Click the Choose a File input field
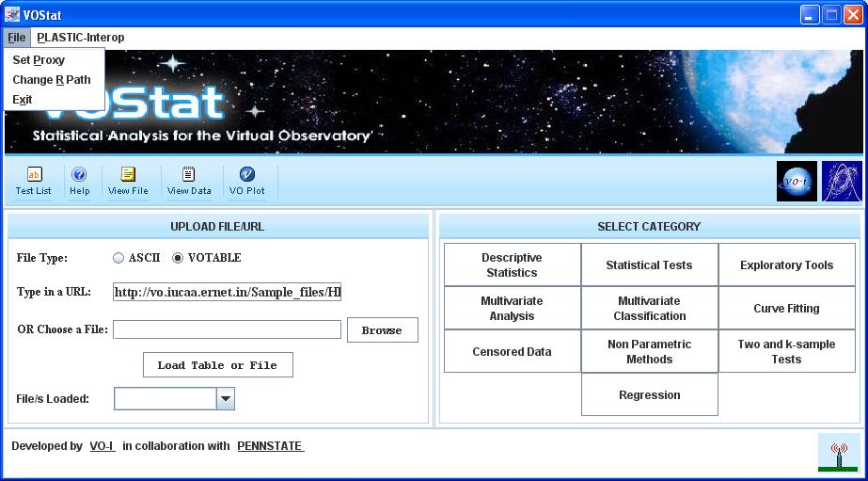Image resolution: width=868 pixels, height=481 pixels. click(227, 329)
